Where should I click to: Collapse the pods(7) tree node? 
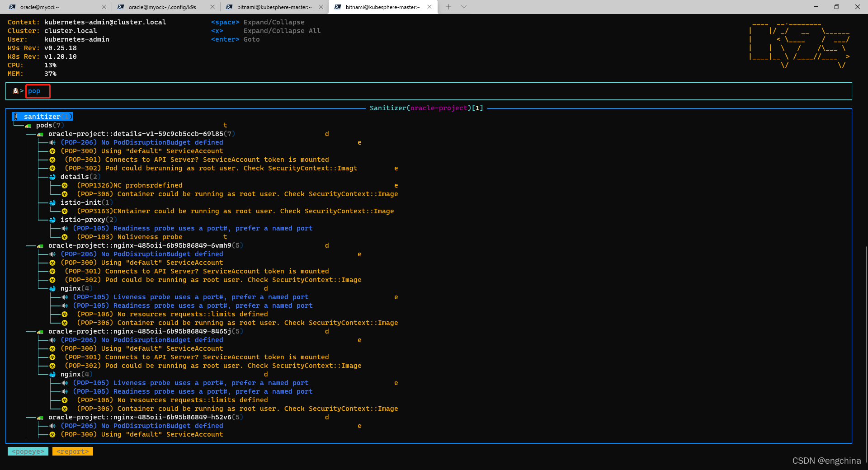(x=50, y=125)
